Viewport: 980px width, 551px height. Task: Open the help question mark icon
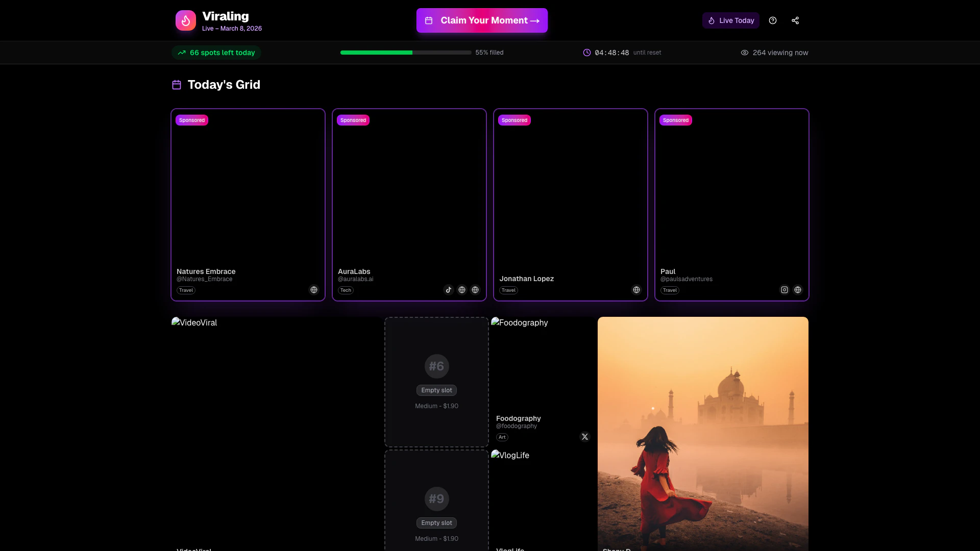[x=773, y=20]
